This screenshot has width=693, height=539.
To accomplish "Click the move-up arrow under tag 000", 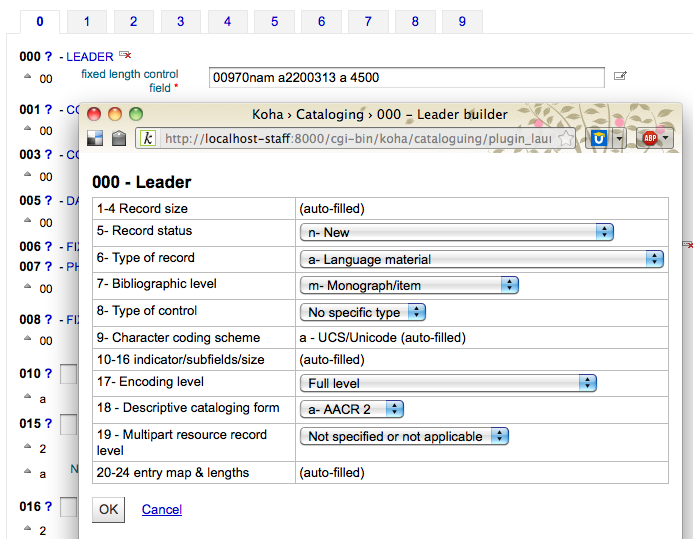I will (x=27, y=78).
